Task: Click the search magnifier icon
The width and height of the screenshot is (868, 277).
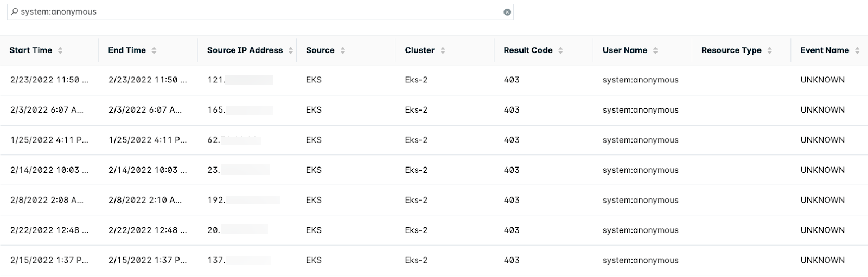Action: click(14, 11)
